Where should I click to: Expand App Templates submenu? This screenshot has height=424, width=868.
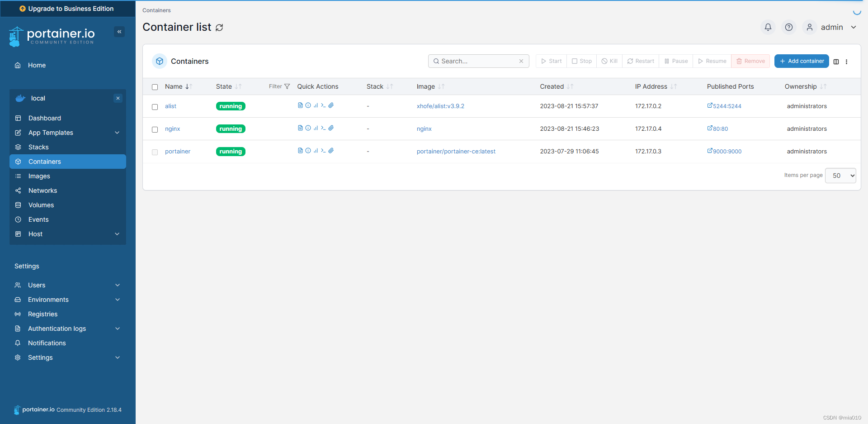(117, 133)
